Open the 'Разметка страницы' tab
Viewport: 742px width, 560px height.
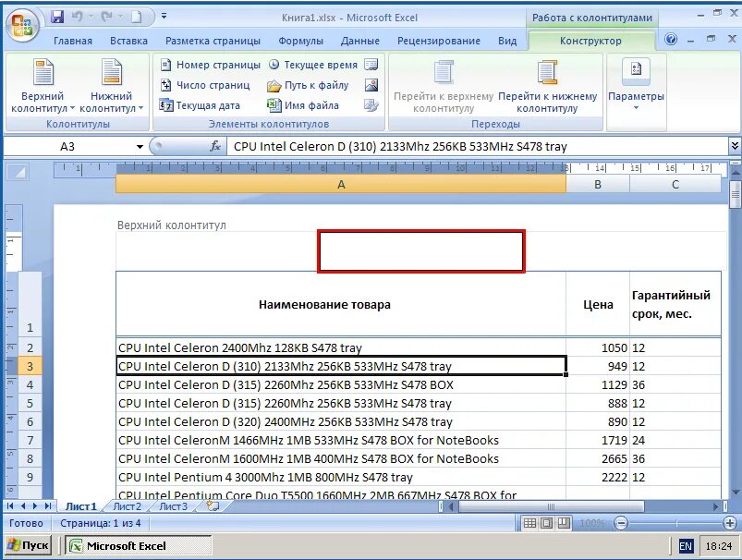tap(213, 41)
